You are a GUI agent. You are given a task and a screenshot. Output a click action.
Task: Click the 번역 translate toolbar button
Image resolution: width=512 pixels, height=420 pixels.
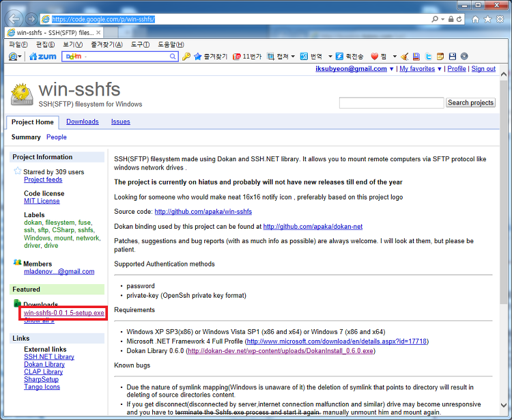pyautogui.click(x=311, y=57)
